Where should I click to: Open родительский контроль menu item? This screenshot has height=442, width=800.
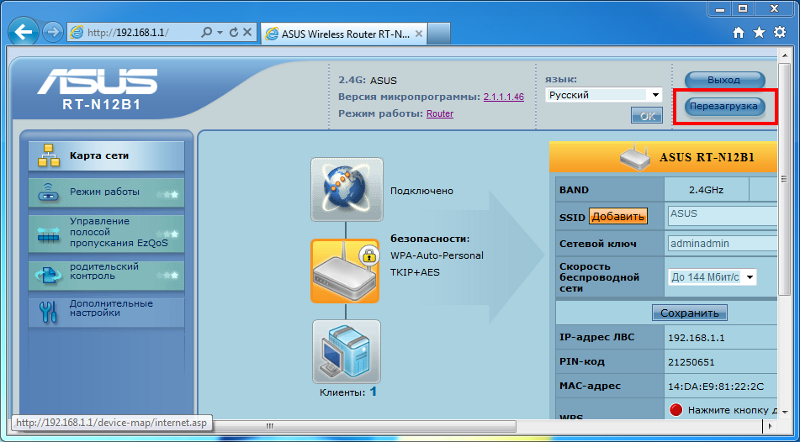(x=107, y=273)
